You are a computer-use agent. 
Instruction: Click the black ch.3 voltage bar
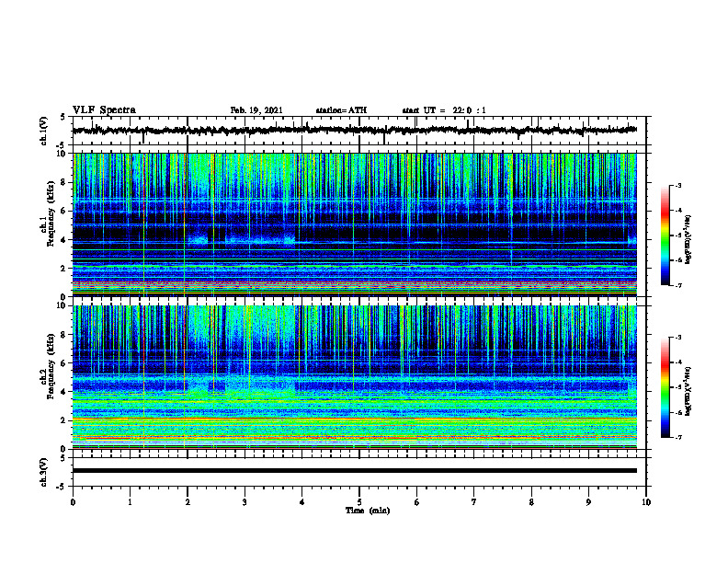(354, 471)
